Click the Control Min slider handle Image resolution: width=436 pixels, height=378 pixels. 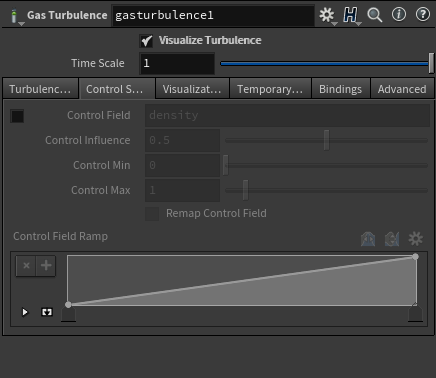pyautogui.click(x=226, y=165)
